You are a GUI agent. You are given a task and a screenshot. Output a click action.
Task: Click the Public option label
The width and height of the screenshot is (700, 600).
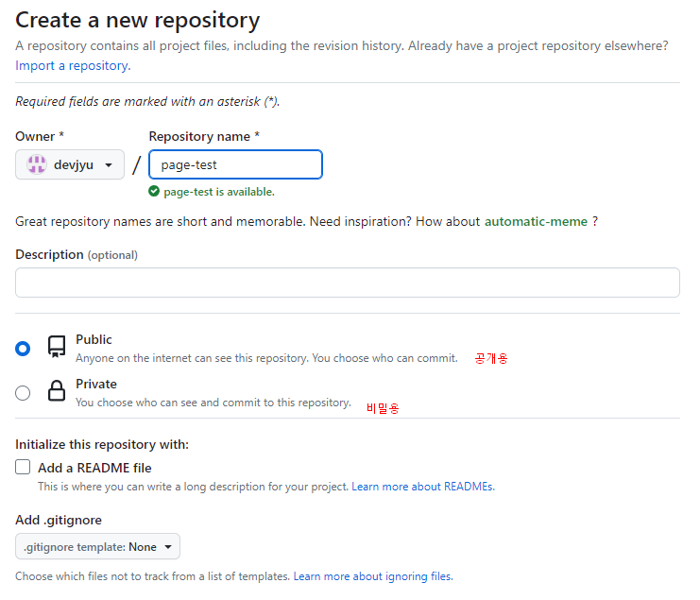94,339
